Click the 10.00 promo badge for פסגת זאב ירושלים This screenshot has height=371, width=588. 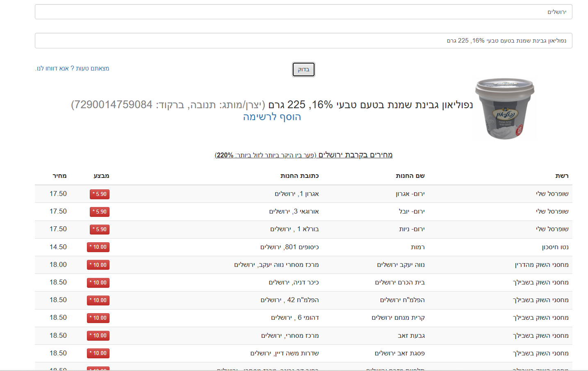pos(98,353)
